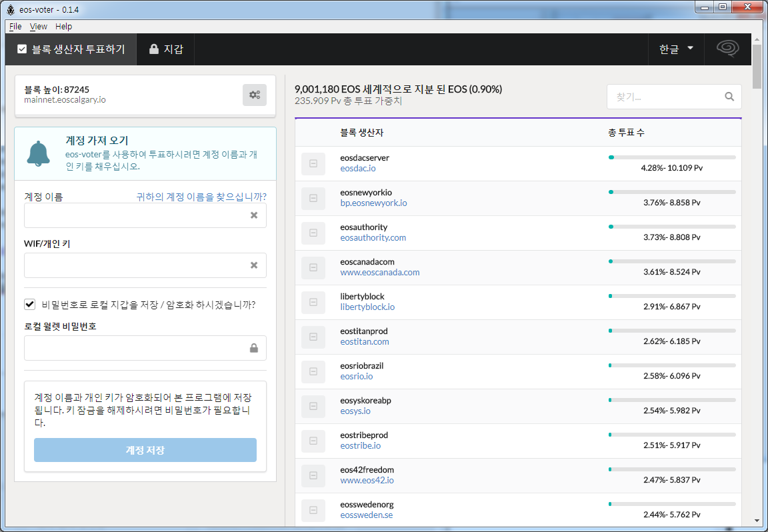Toggle vote for eosnewyorkio
Image resolution: width=768 pixels, height=532 pixels.
coord(313,199)
